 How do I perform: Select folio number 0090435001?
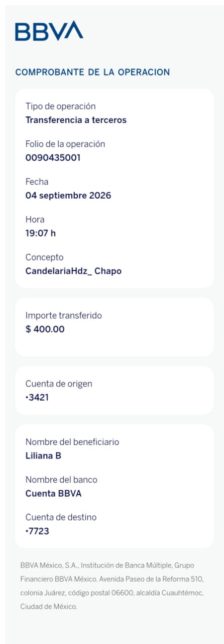(53, 158)
